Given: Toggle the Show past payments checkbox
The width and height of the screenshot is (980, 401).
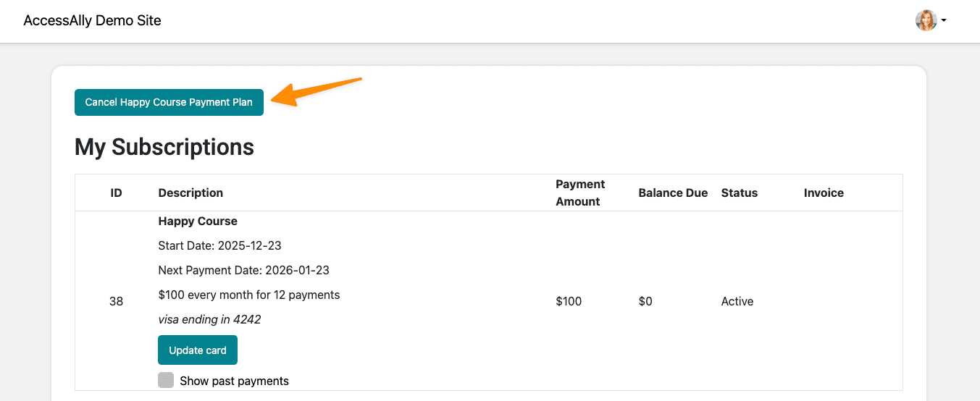Looking at the screenshot, I should (166, 380).
